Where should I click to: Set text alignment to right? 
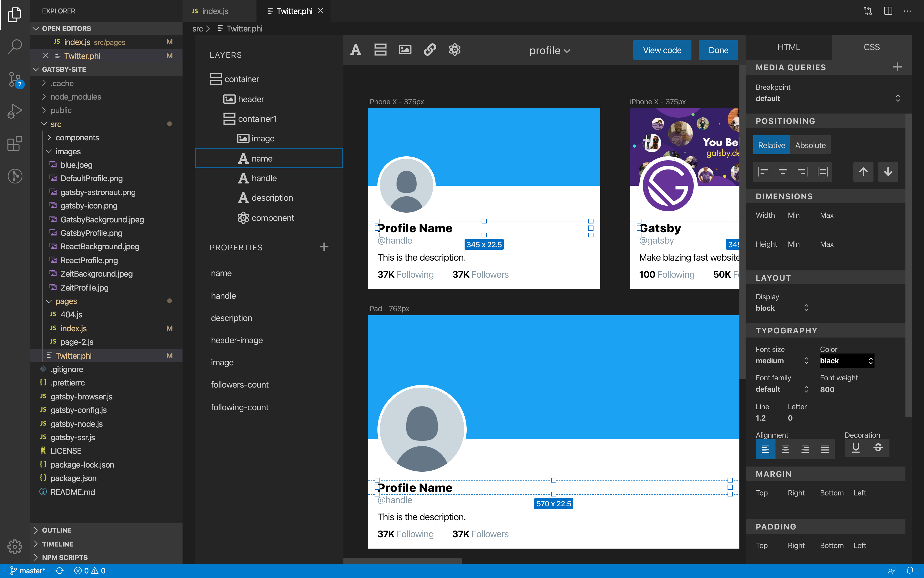point(805,449)
